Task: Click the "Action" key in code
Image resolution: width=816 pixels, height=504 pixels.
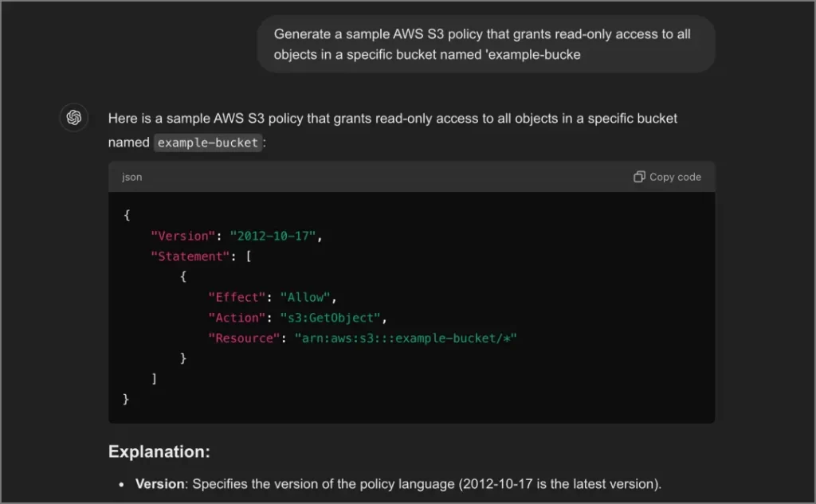Action: tap(237, 318)
